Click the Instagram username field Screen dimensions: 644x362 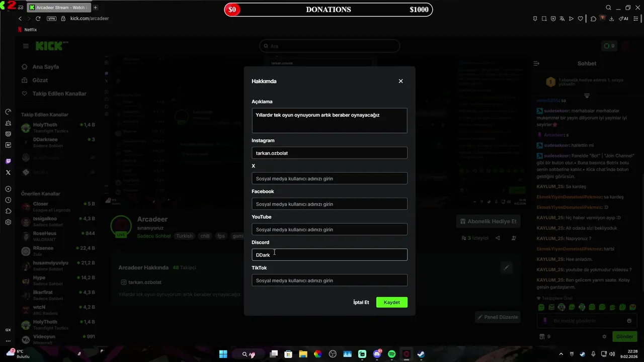pyautogui.click(x=330, y=153)
